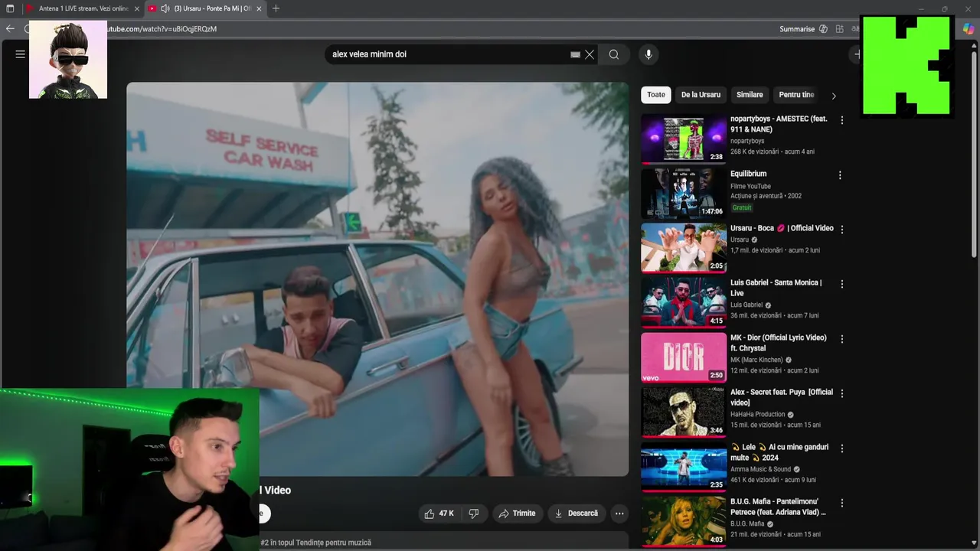
Task: Open Alex - Secret feat. Puya thumbnail
Action: [684, 412]
